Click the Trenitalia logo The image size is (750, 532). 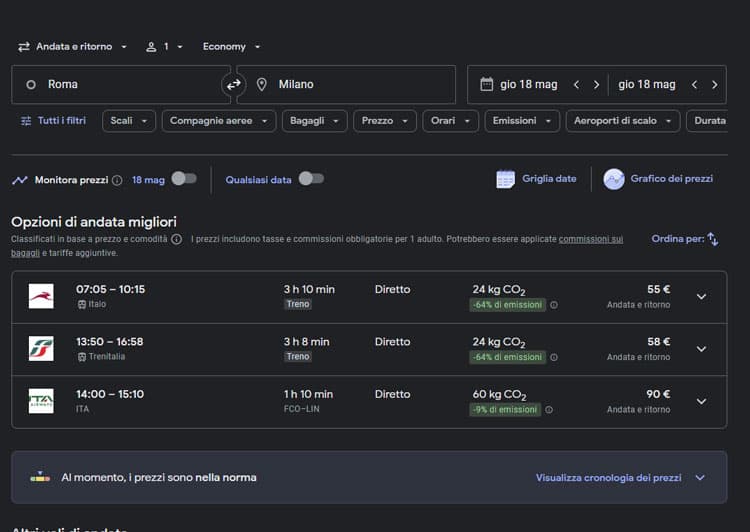click(41, 348)
